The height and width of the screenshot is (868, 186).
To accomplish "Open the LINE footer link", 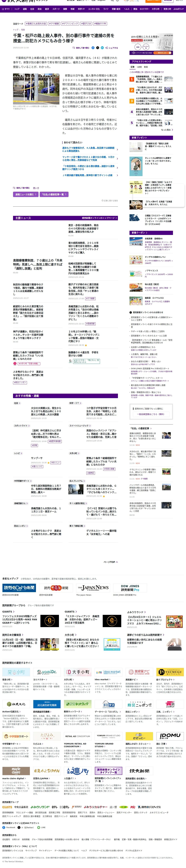I will 41,827.
